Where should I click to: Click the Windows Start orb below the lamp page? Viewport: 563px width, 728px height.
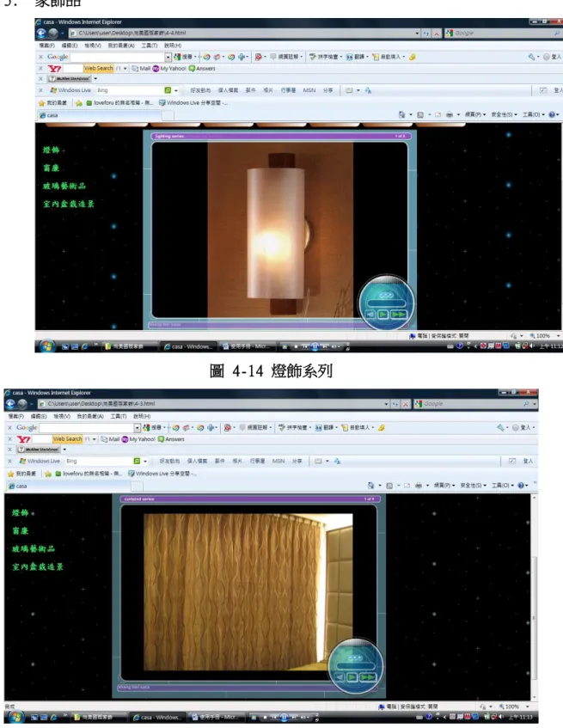(x=46, y=346)
